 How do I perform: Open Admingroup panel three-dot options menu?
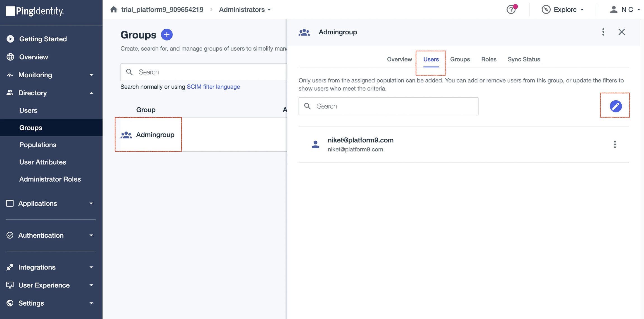603,32
